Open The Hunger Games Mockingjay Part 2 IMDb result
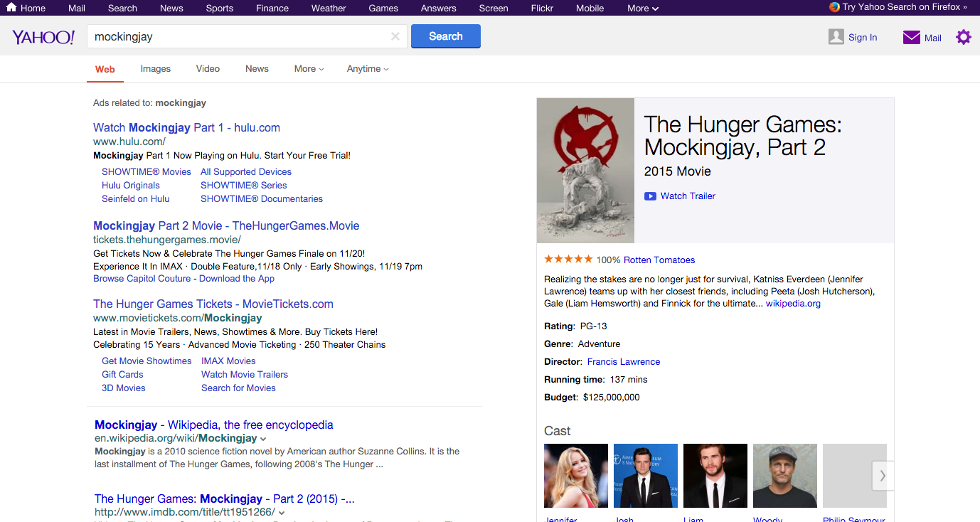 pos(225,499)
